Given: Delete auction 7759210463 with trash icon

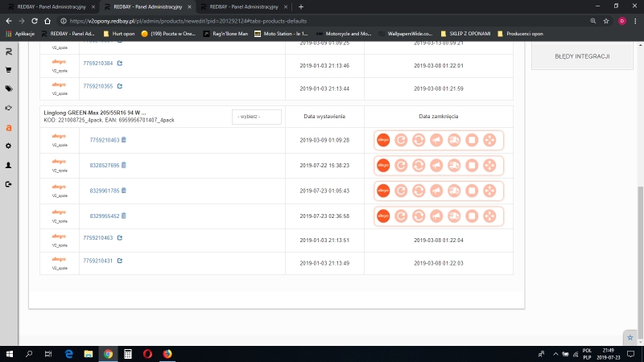Looking at the screenshot, I should coord(124,140).
